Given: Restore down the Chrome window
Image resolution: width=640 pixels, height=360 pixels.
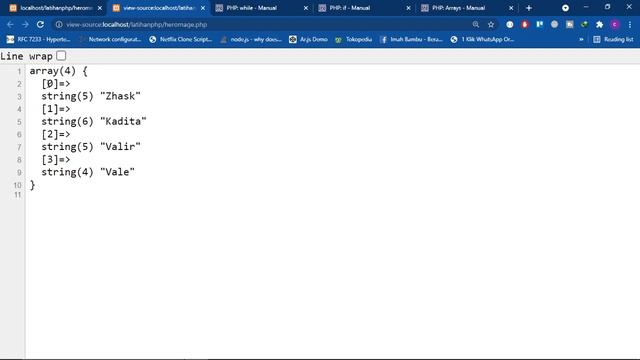Looking at the screenshot, I should click(x=607, y=7).
